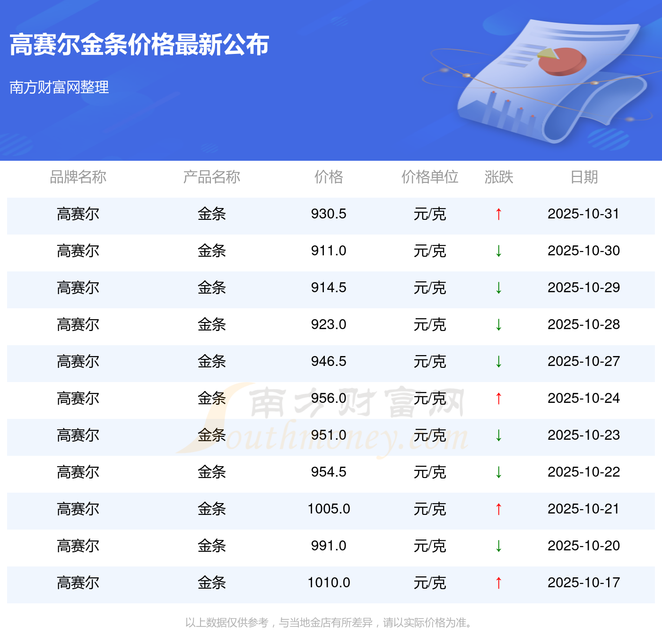Click the green down arrow for 2025-10-30
The height and width of the screenshot is (644, 662).
498,251
